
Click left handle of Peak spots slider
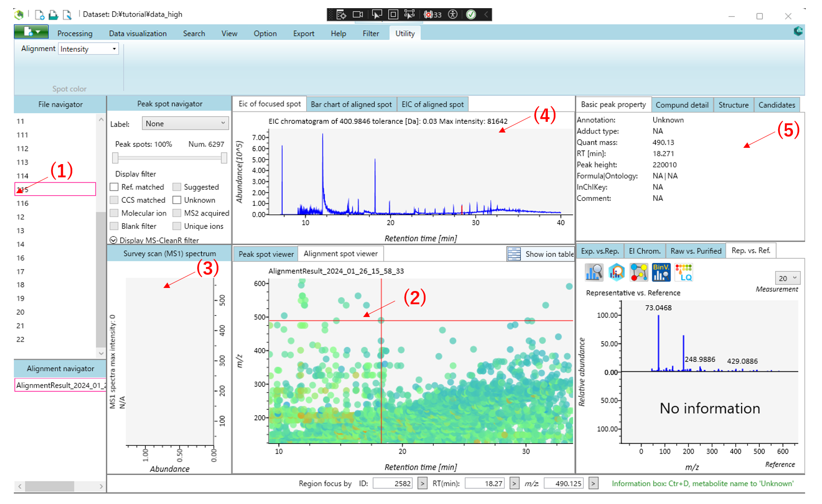click(115, 158)
